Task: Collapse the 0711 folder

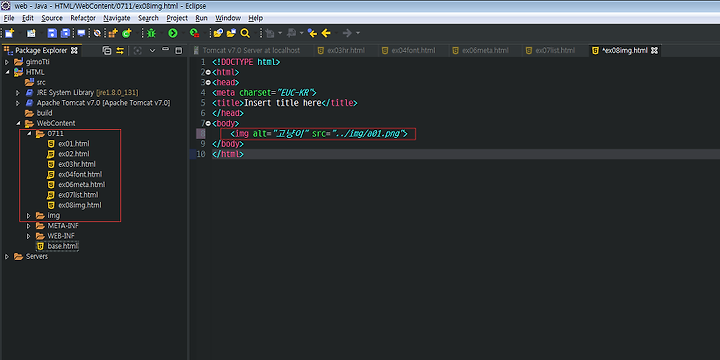Action: pos(28,134)
